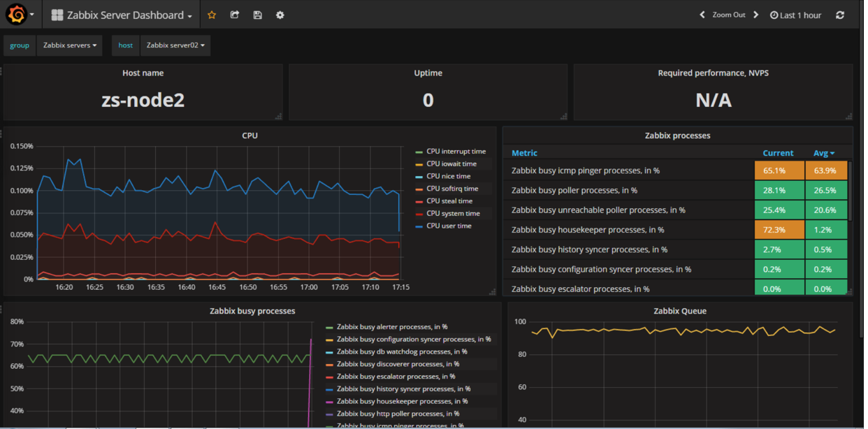Click the Zoom Out button
Viewport: 868px width, 429px height.
[x=728, y=15]
